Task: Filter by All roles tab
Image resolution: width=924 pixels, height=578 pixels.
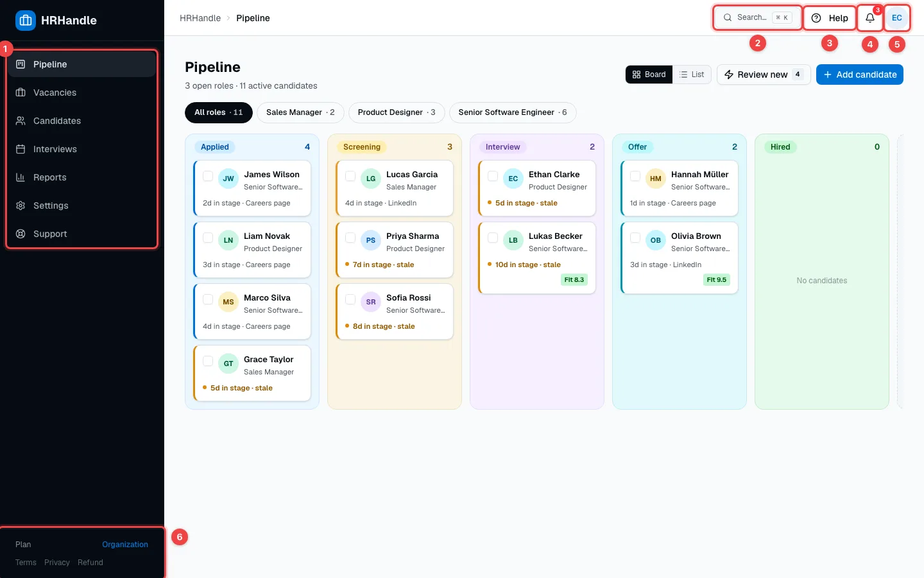Action: click(219, 112)
